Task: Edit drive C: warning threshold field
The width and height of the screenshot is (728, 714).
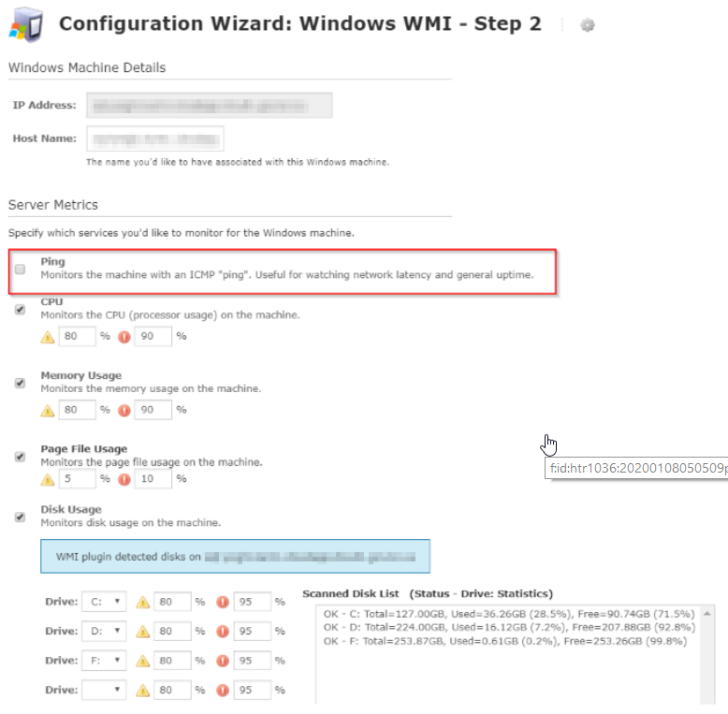Action: point(172,602)
